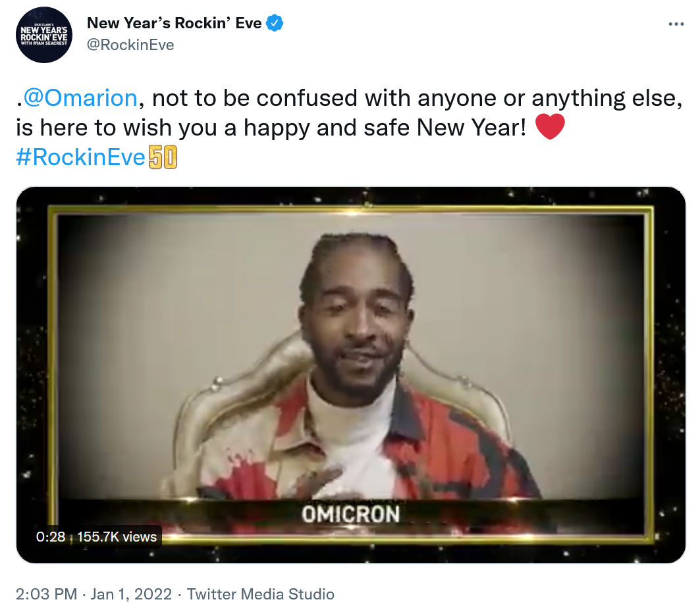Click the tweet text body

pyautogui.click(x=350, y=128)
